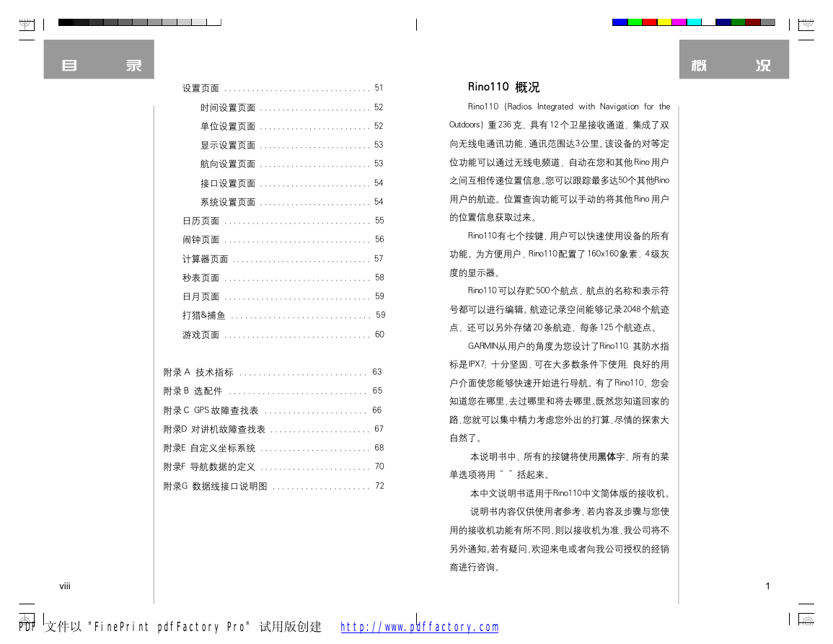Click the Rino110 概况 section heading
The height and width of the screenshot is (644, 833).
(x=503, y=87)
